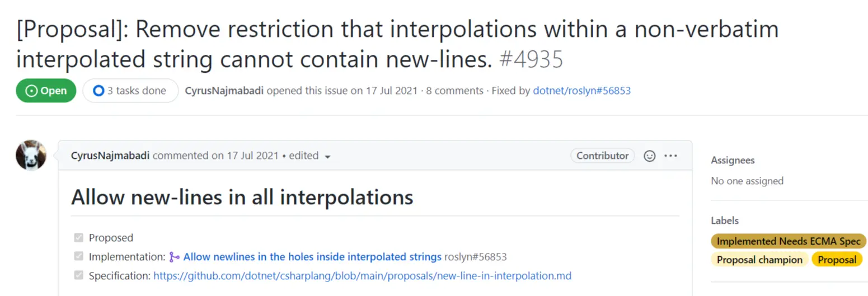
Task: Click the green Open status badge
Action: click(46, 91)
